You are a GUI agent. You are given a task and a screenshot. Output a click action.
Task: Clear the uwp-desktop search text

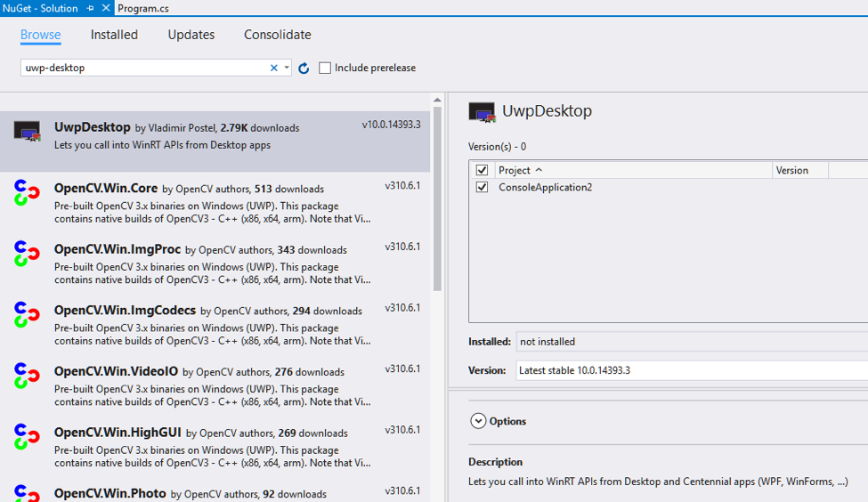[x=273, y=68]
